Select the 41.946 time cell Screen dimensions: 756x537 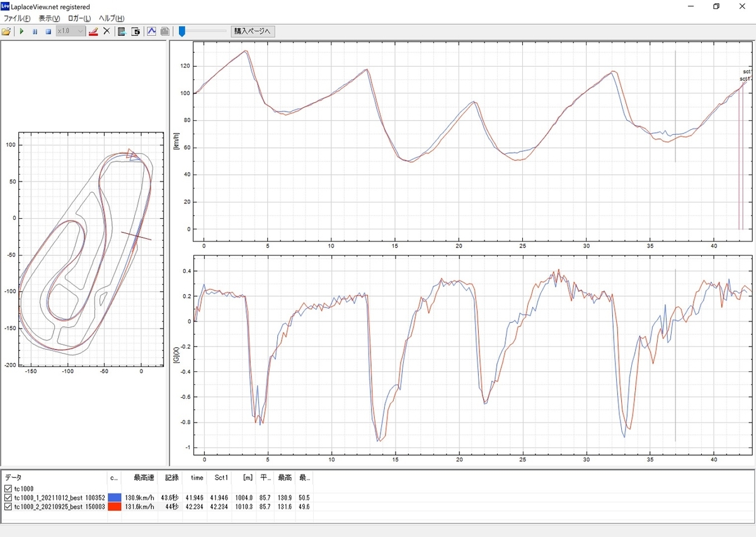click(x=193, y=497)
